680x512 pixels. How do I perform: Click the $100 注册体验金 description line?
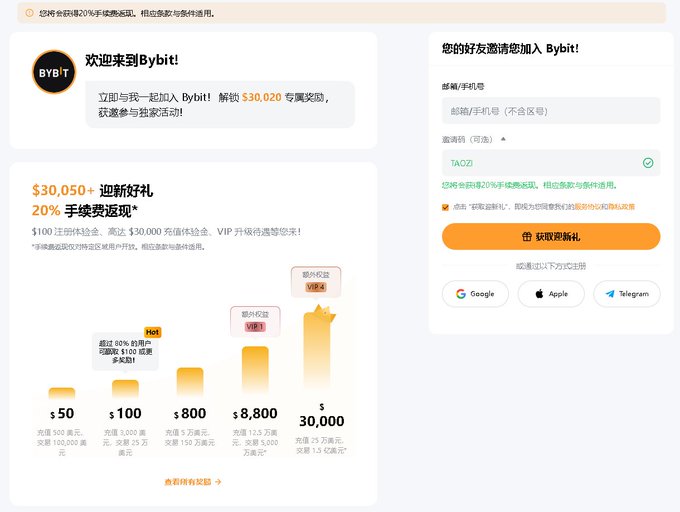click(166, 232)
